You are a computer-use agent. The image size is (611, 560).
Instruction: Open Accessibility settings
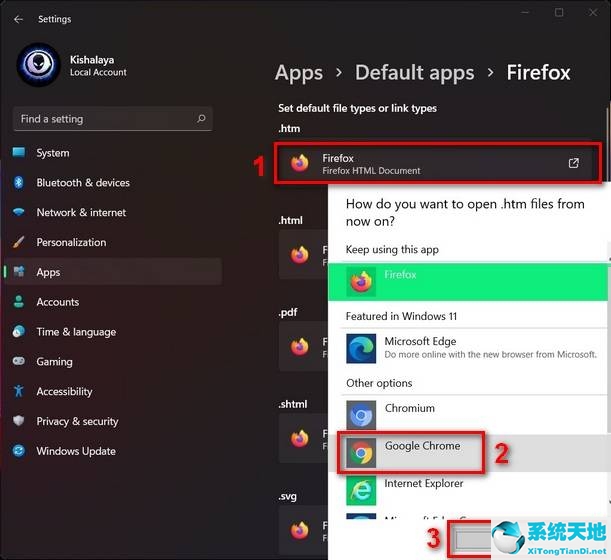[64, 392]
